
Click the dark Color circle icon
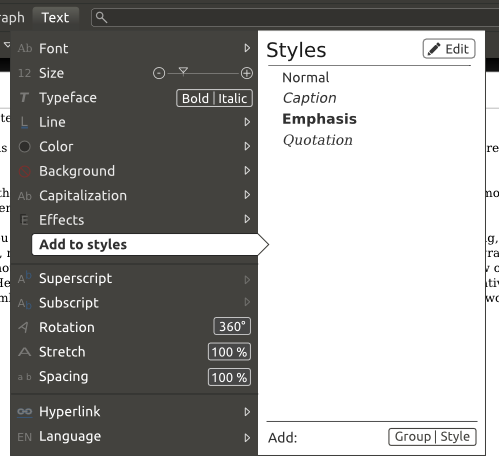click(x=24, y=146)
